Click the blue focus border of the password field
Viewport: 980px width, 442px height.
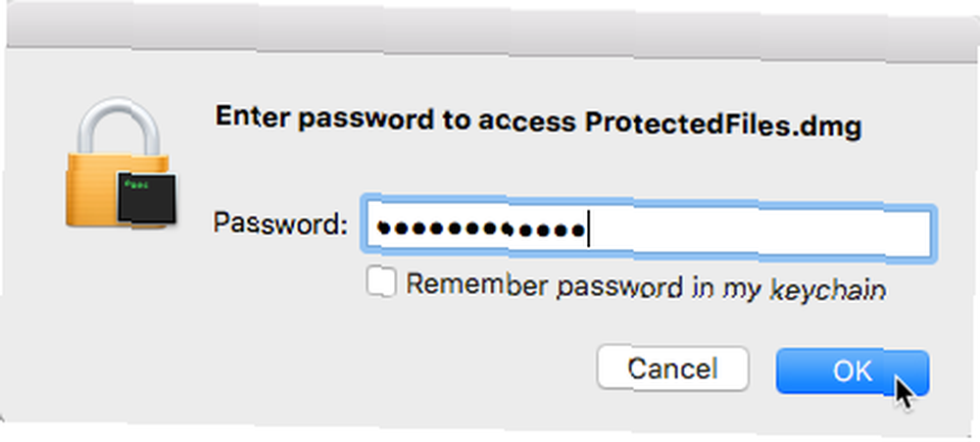(648, 201)
